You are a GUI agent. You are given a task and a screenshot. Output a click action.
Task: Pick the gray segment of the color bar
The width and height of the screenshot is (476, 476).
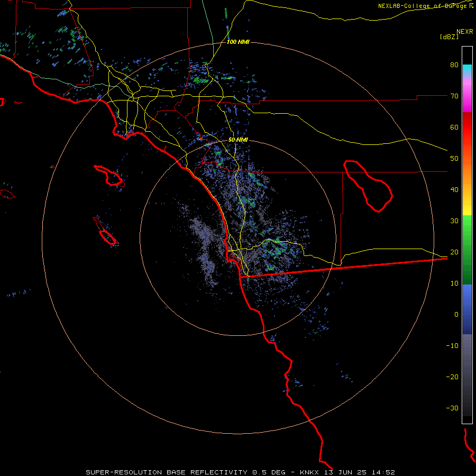[467, 358]
